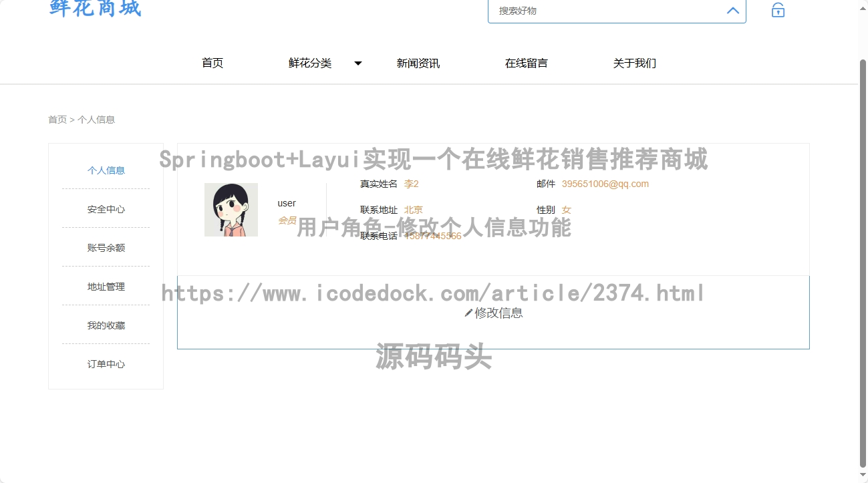Image resolution: width=868 pixels, height=483 pixels.
Task: Select 个人信息 in the sidebar
Action: click(x=106, y=170)
